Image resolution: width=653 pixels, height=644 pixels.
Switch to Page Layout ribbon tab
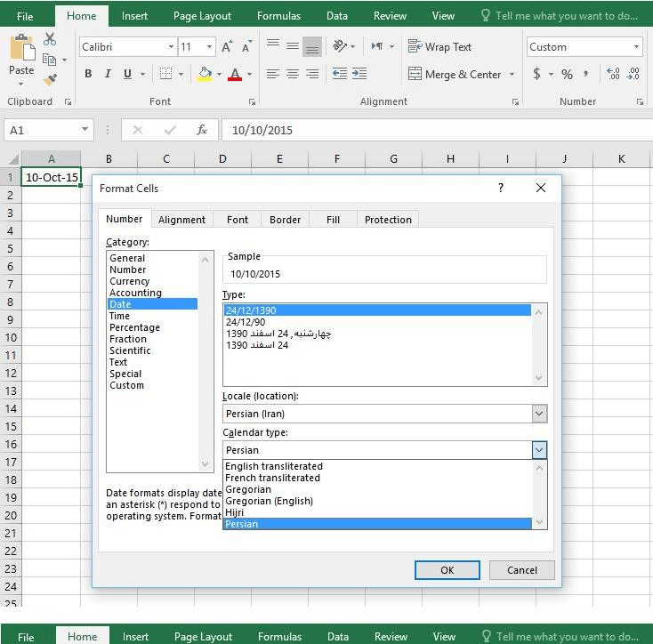pyautogui.click(x=202, y=16)
